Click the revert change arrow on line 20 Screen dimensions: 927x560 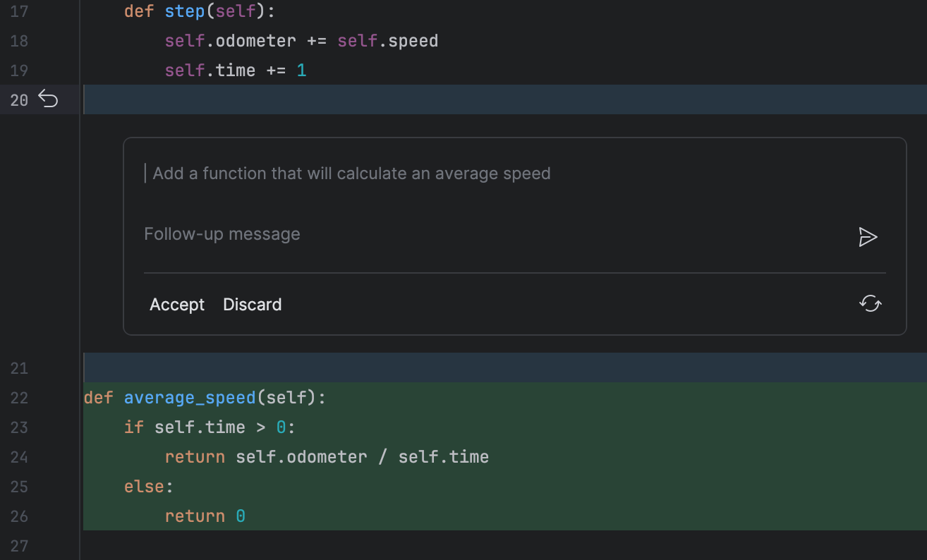48,99
